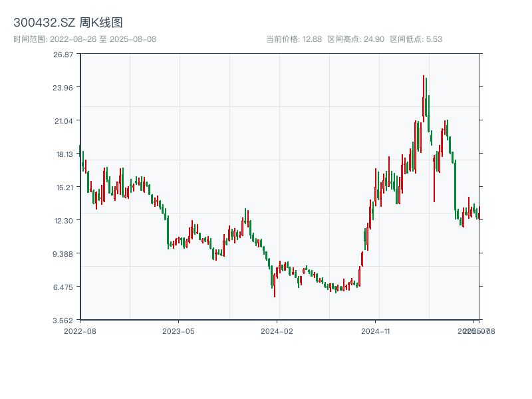Image resolution: width=532 pixels, height=399 pixels.
Task: Click the 区间高点 24.90 label
Action: coord(356,39)
